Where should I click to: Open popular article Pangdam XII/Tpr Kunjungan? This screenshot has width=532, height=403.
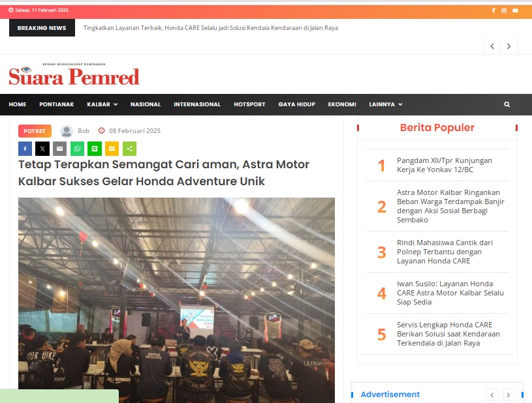(x=444, y=165)
